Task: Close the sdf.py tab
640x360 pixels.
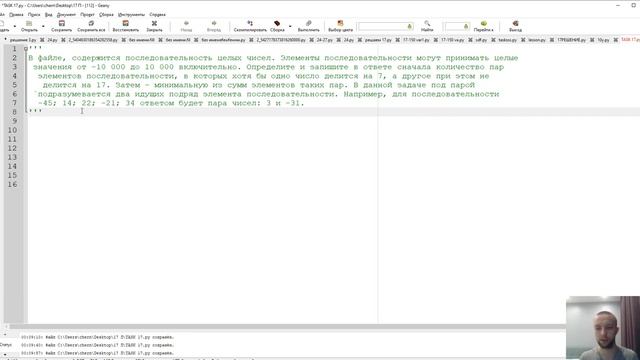Action: (x=493, y=40)
